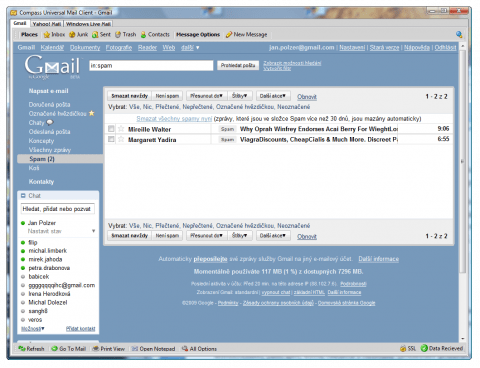The height and width of the screenshot is (368, 480).
Task: Open chat with michal.limberk
Action: point(48,251)
